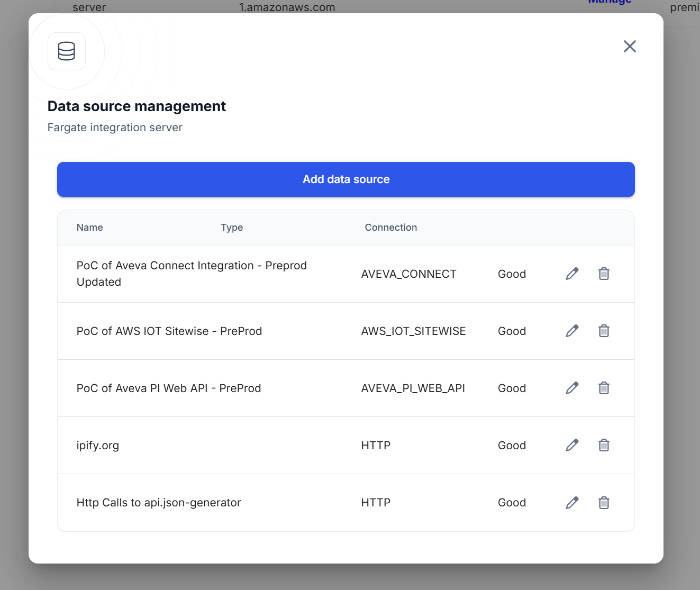
Task: Click the Name column header
Action: click(90, 228)
